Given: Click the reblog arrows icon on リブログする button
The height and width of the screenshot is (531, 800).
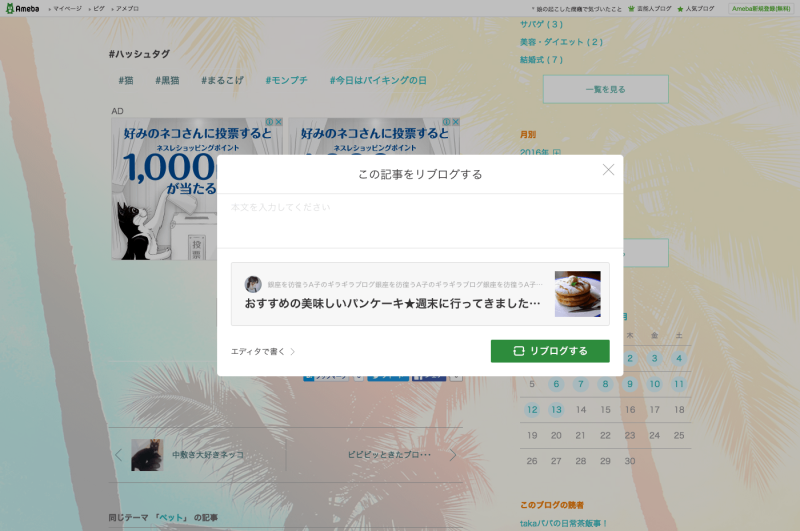Looking at the screenshot, I should pos(518,351).
